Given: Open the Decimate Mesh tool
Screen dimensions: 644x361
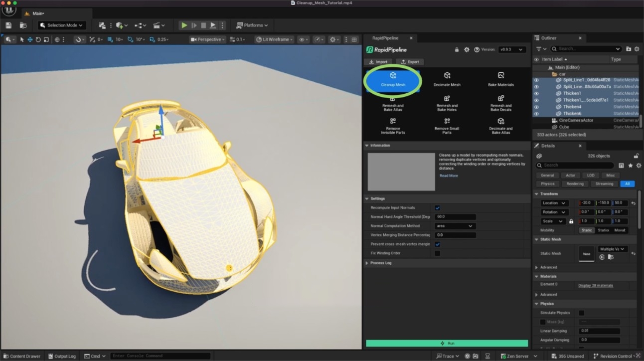Looking at the screenshot, I should (447, 80).
